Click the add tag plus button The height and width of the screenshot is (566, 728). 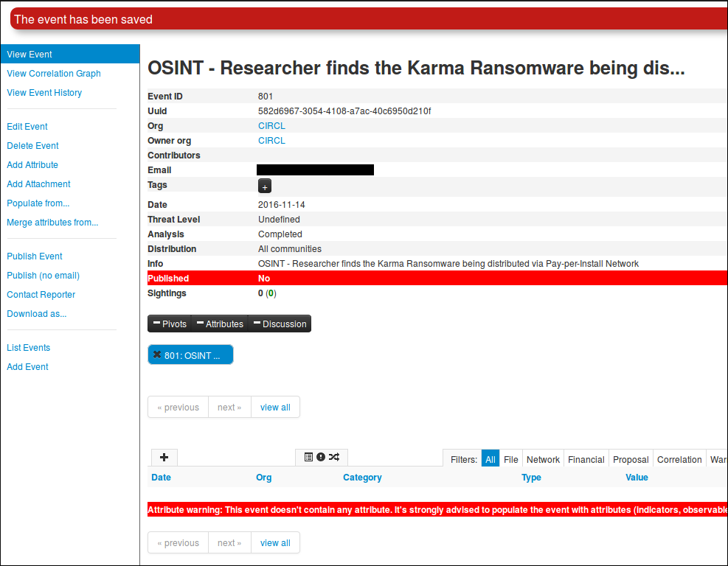pos(265,186)
